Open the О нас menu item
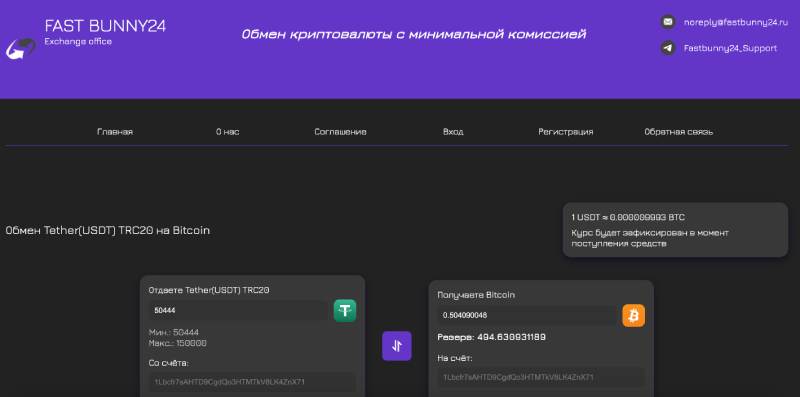Viewport: 800px width, 397px height. 228,132
